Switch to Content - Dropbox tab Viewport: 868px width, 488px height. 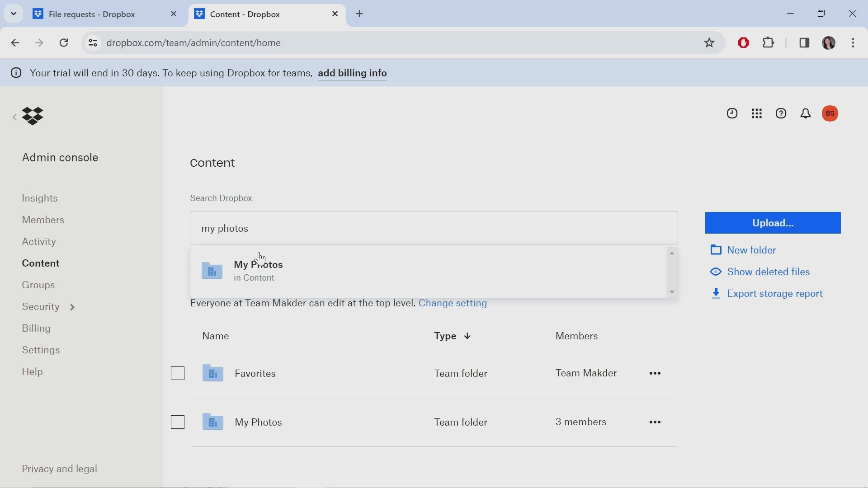coord(245,14)
